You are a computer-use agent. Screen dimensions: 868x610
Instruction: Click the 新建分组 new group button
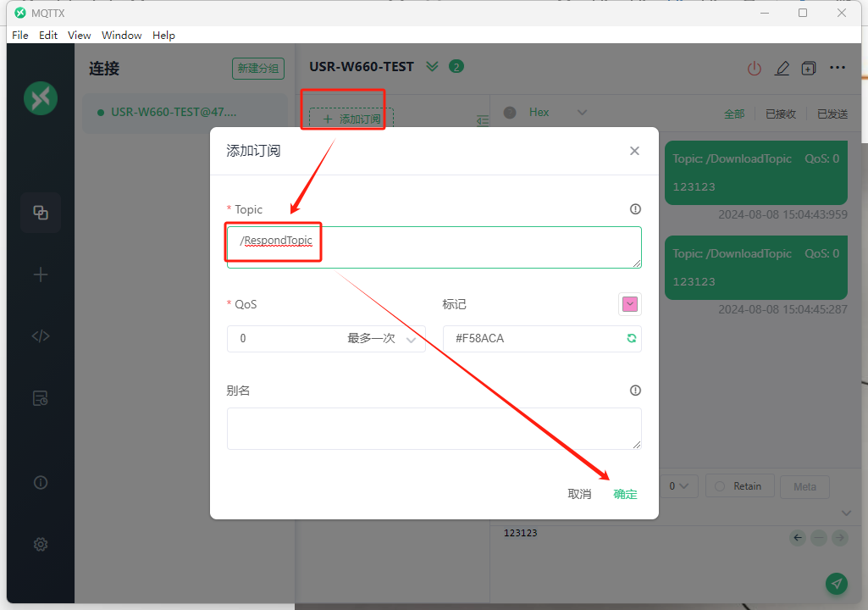click(x=258, y=69)
